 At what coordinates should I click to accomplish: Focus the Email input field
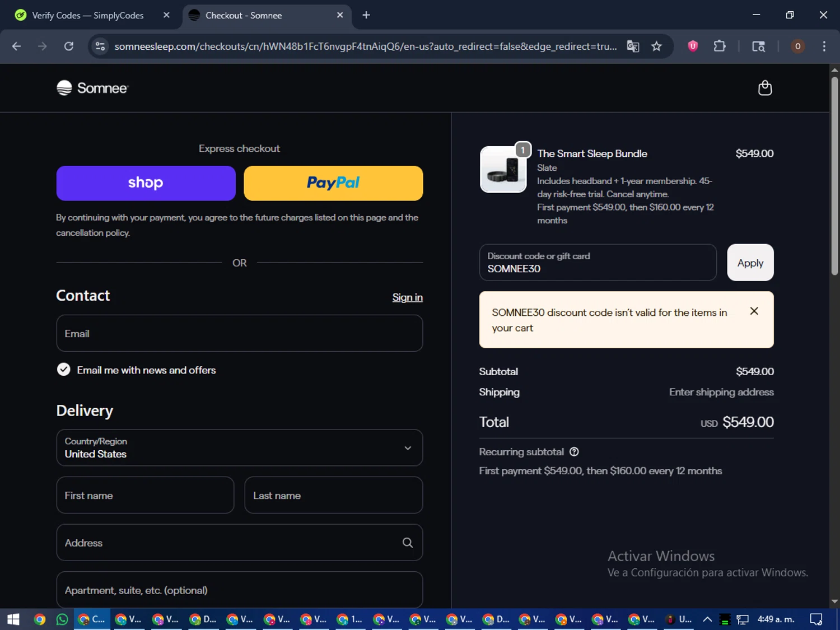tap(240, 333)
